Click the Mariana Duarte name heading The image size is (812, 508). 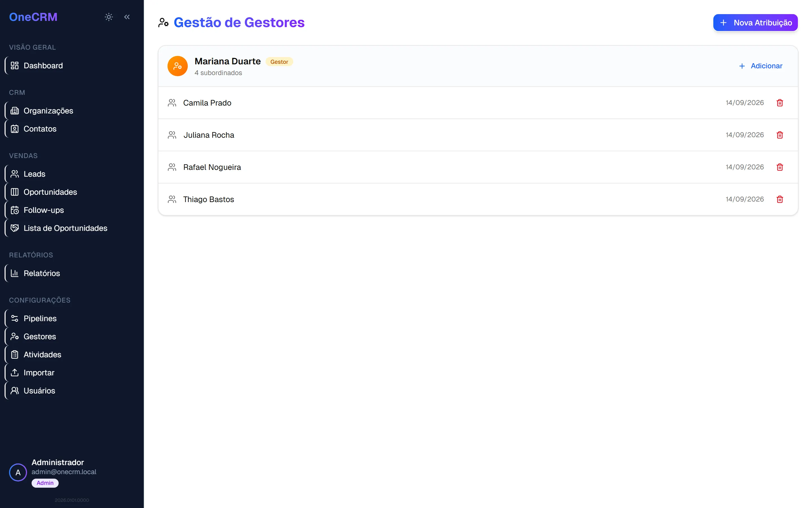coord(228,61)
